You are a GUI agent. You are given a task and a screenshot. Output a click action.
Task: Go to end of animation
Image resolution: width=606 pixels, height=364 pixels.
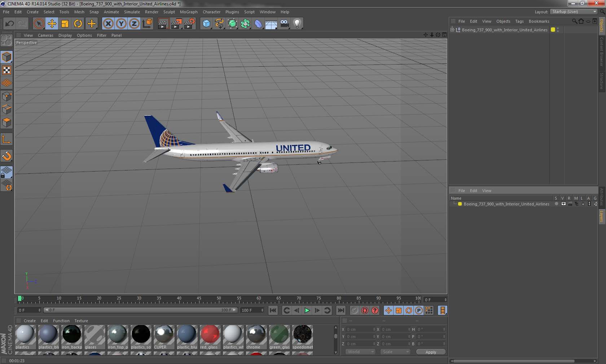(x=341, y=310)
